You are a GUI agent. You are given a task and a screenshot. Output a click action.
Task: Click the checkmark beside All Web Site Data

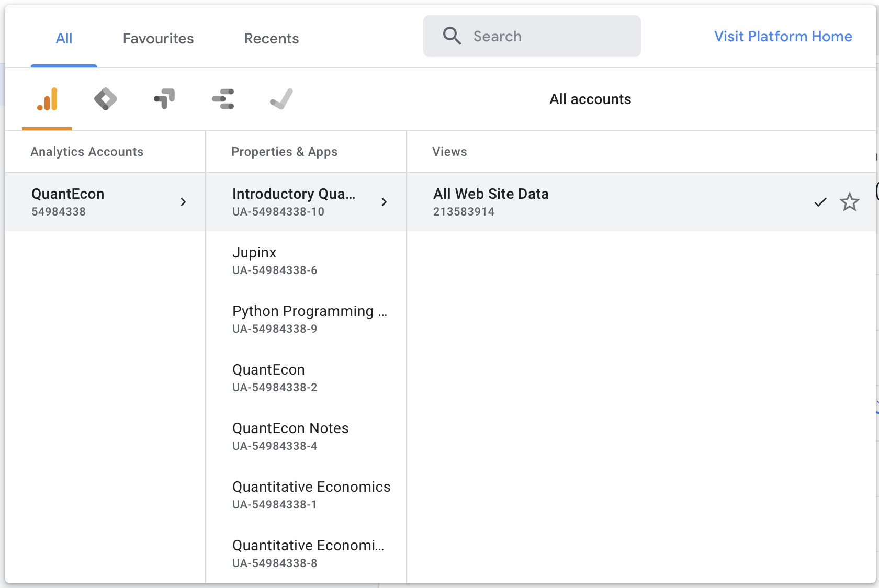[x=820, y=202]
